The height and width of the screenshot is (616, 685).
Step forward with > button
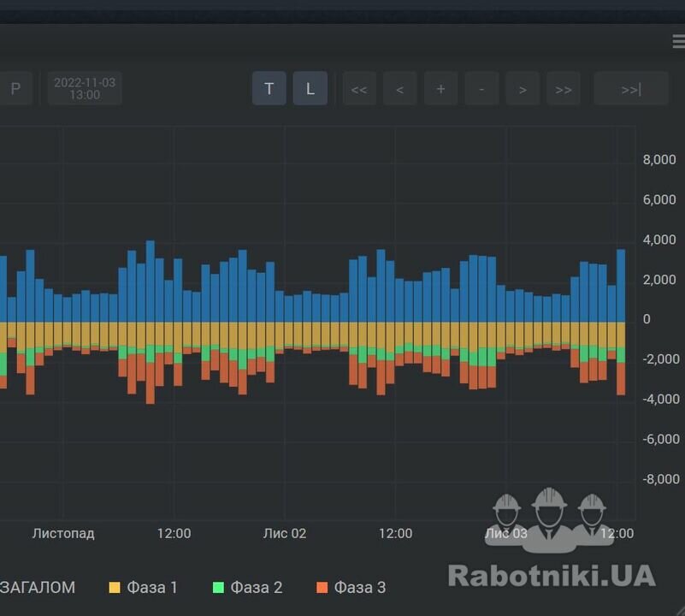point(523,89)
